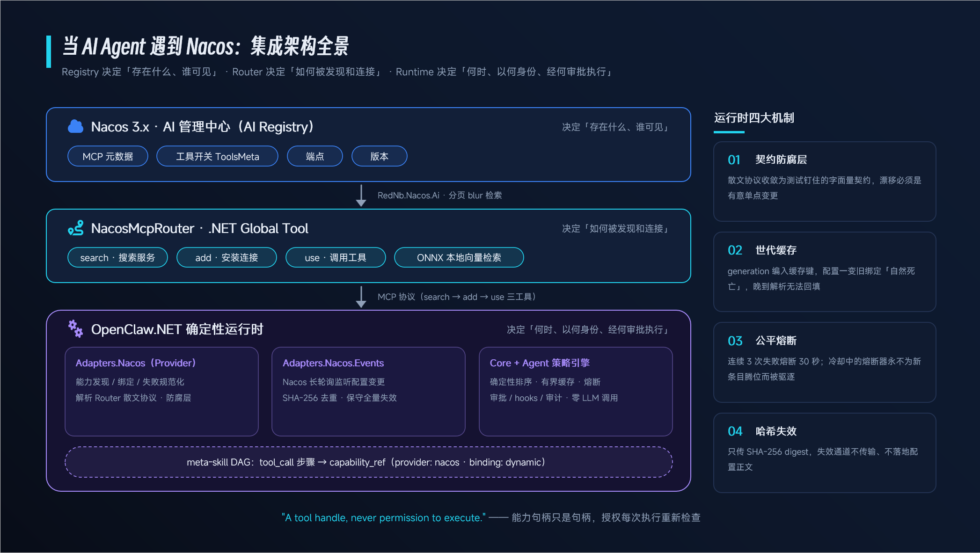Click the NacosMcpRouter .NET Global Tool heading
The image size is (980, 553).
click(x=200, y=228)
